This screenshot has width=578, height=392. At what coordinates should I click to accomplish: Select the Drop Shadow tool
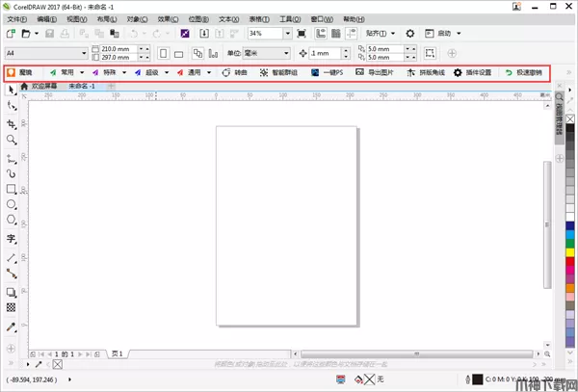tap(12, 290)
